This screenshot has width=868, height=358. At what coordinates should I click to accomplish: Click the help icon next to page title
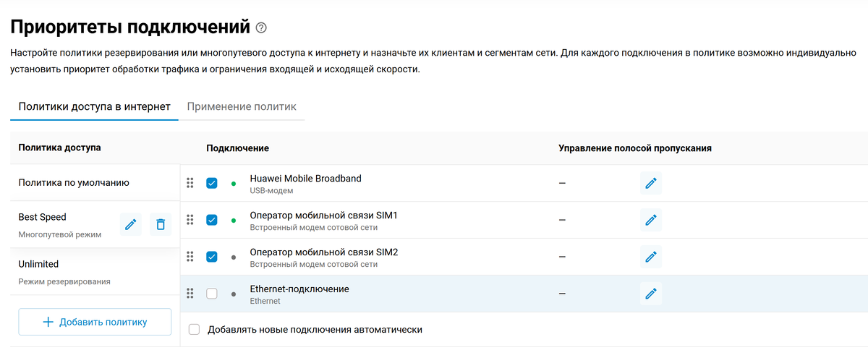pyautogui.click(x=261, y=28)
